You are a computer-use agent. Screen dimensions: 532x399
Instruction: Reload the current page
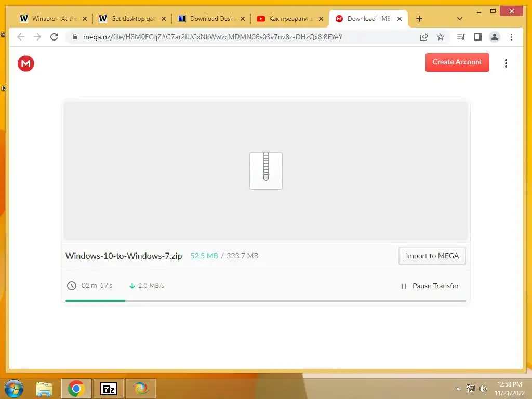pos(54,37)
